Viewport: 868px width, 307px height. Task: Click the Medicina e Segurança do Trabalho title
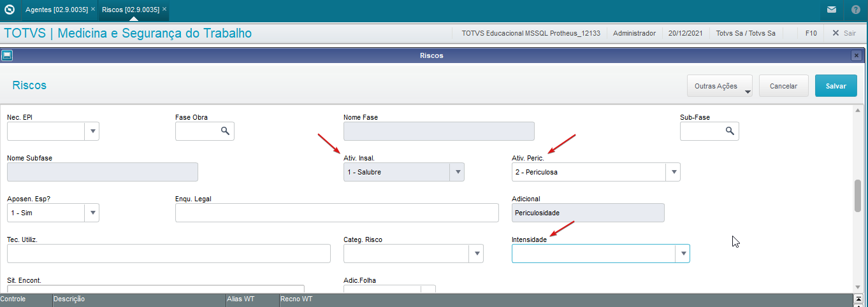tap(155, 33)
